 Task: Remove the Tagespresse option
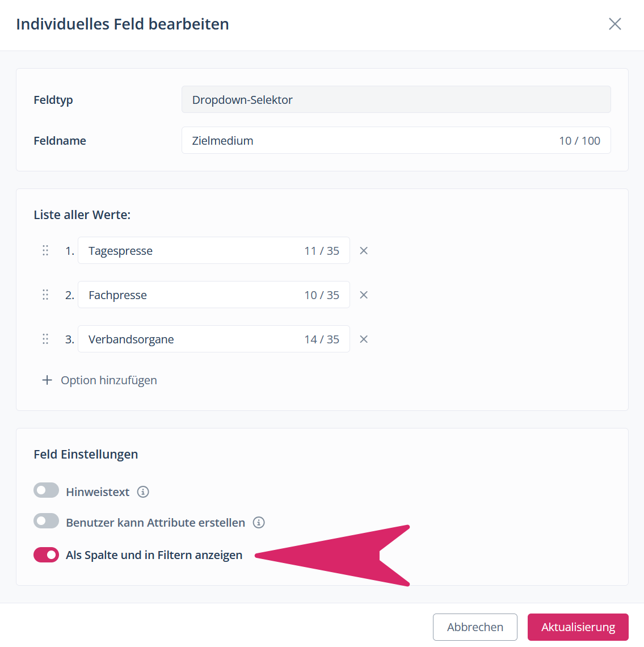pos(364,250)
